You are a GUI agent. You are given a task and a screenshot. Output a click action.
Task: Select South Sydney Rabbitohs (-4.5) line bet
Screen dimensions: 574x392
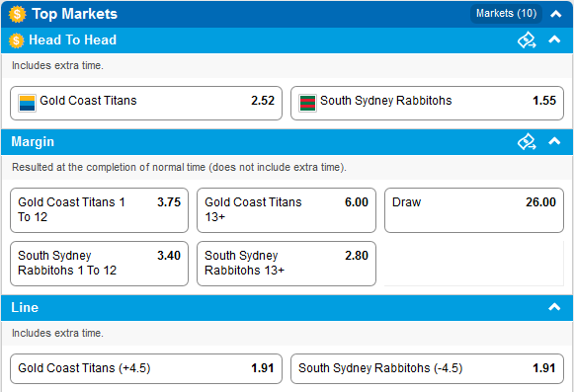(427, 368)
